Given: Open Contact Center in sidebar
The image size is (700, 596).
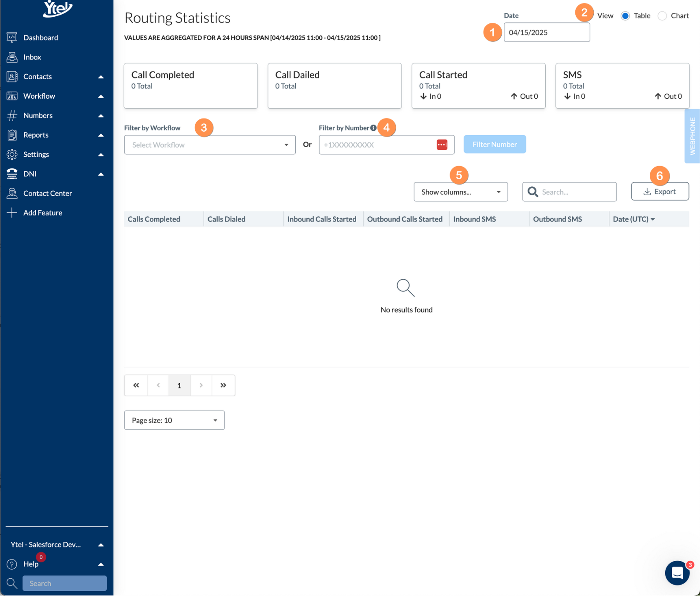Looking at the screenshot, I should coord(48,193).
